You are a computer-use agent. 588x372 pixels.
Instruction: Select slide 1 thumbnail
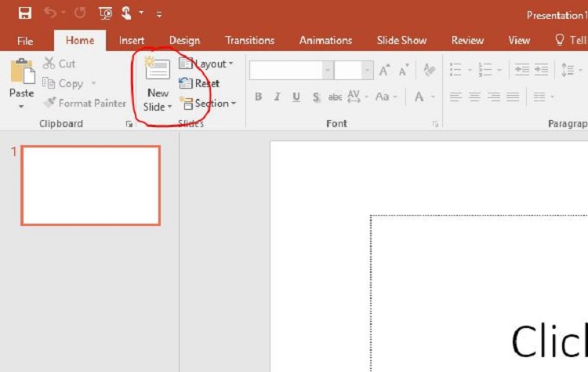tap(91, 185)
